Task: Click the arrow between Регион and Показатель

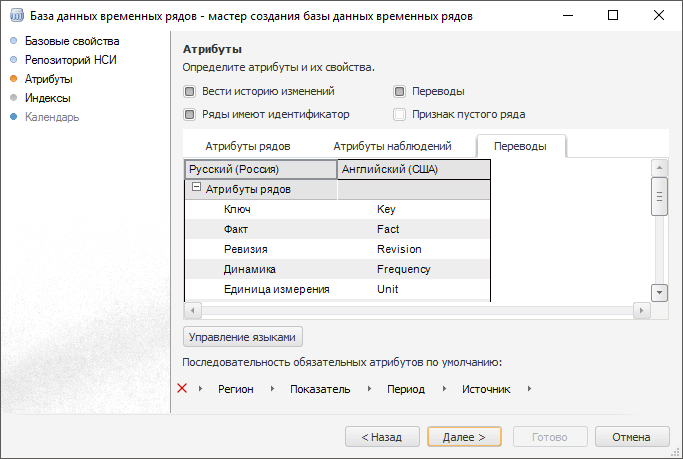Action: 273,389
